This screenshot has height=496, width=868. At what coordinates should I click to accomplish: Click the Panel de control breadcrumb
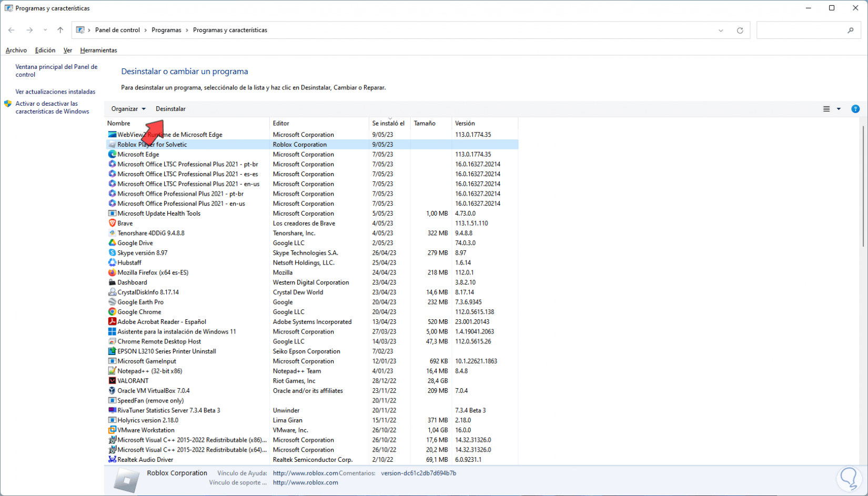point(117,31)
